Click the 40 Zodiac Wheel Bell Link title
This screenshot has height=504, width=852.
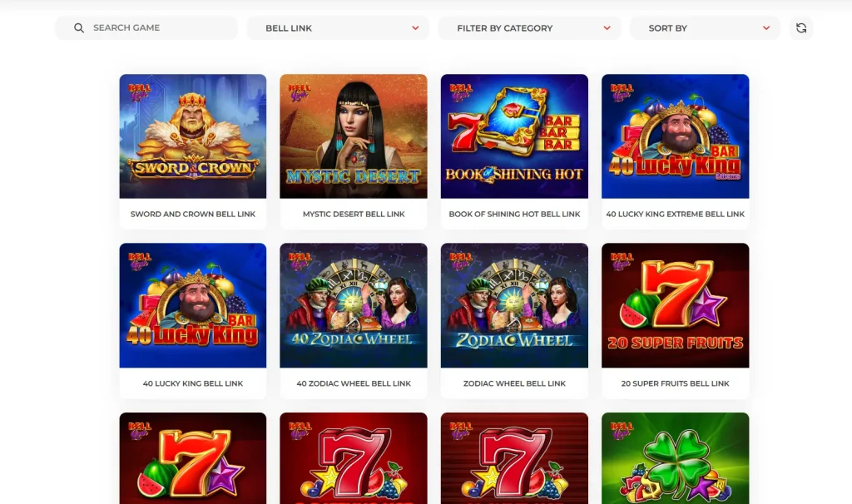click(x=354, y=383)
